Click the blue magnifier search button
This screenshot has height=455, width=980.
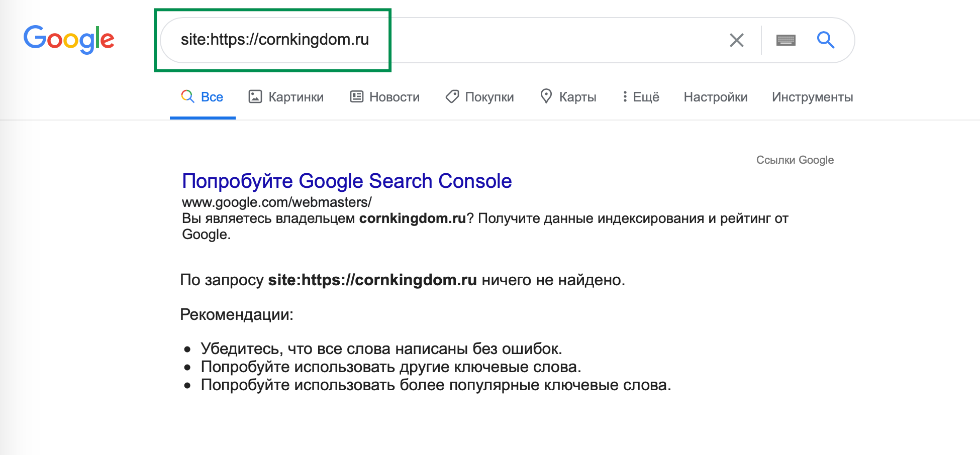click(x=825, y=40)
